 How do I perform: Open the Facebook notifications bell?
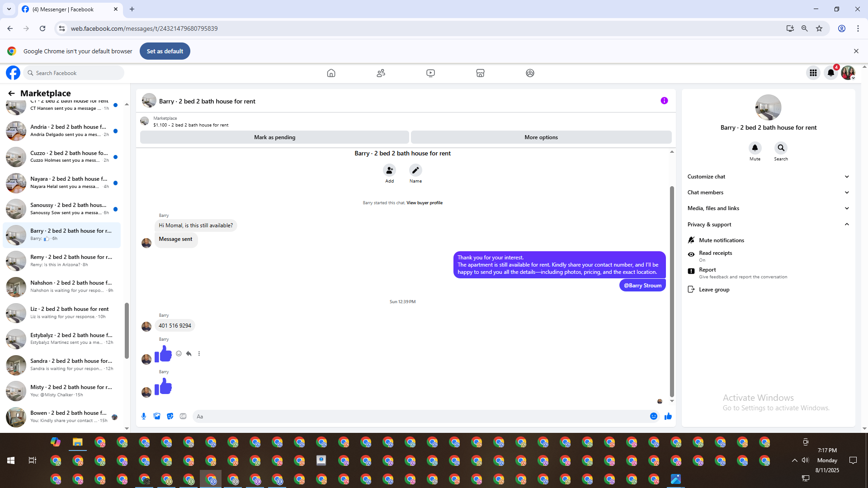pos(830,73)
